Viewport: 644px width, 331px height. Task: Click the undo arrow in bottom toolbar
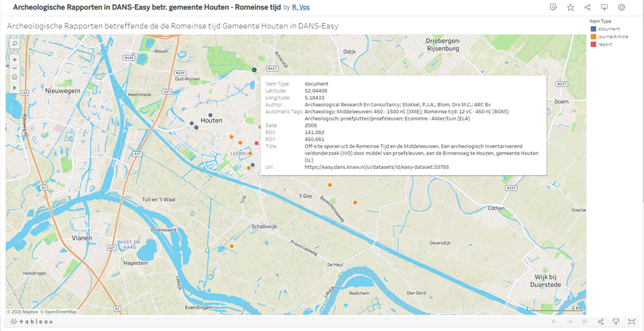(554, 321)
